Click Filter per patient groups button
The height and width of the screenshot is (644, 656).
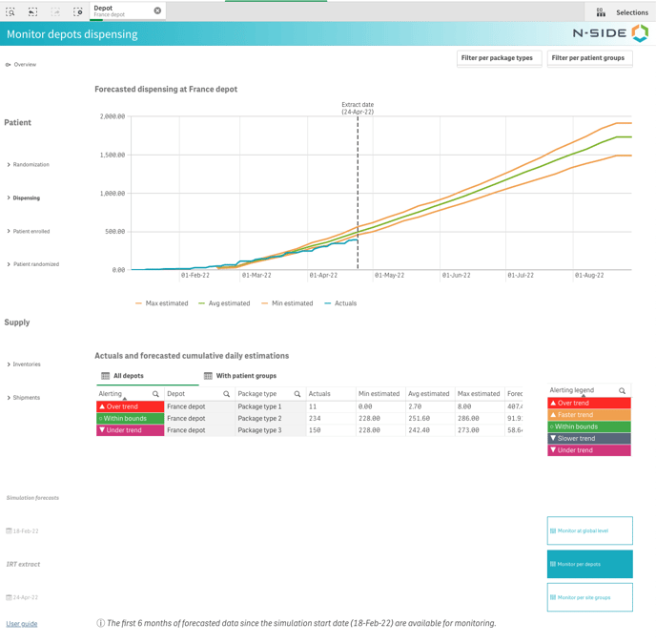[588, 58]
